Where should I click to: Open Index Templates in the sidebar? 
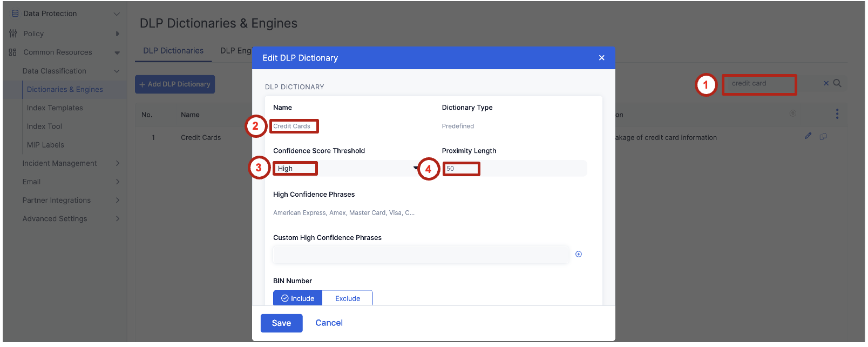(55, 108)
